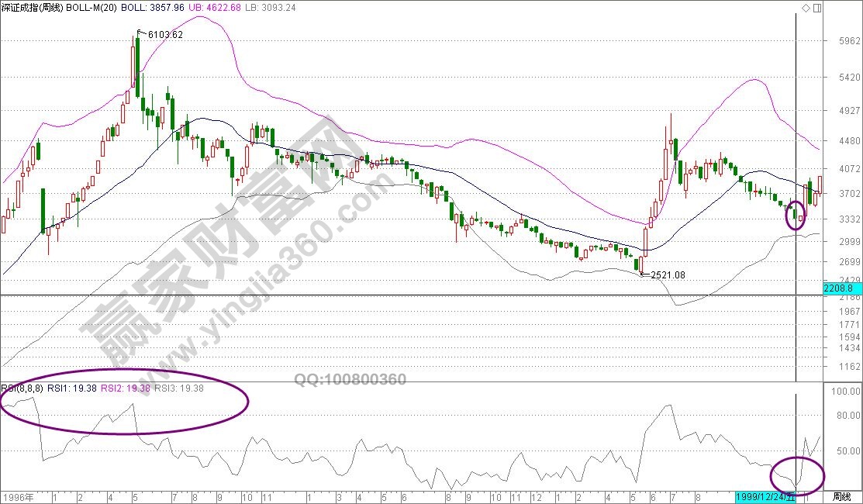Click the 1996年 label on time axis
The height and width of the screenshot is (504, 863).
coord(17,496)
